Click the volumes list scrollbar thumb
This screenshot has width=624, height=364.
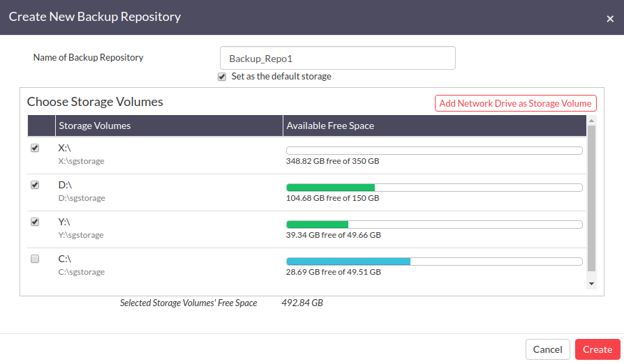click(x=591, y=198)
